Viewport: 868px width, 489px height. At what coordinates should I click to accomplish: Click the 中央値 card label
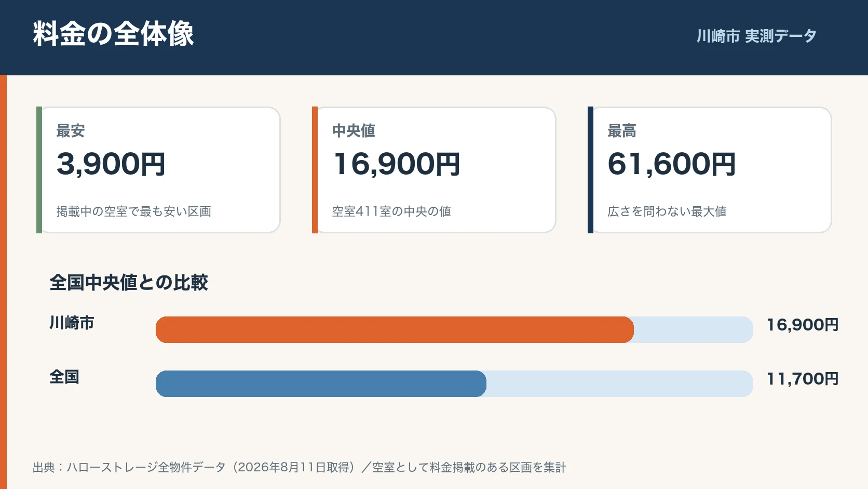click(x=354, y=130)
